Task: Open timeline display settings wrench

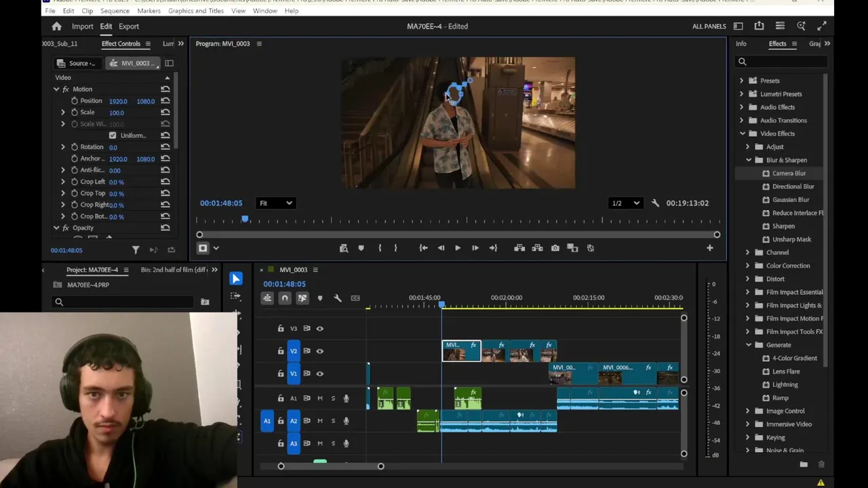Action: point(338,298)
